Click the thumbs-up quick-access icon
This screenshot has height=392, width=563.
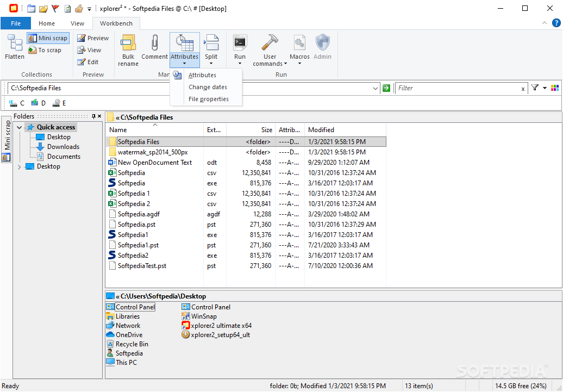click(x=79, y=8)
